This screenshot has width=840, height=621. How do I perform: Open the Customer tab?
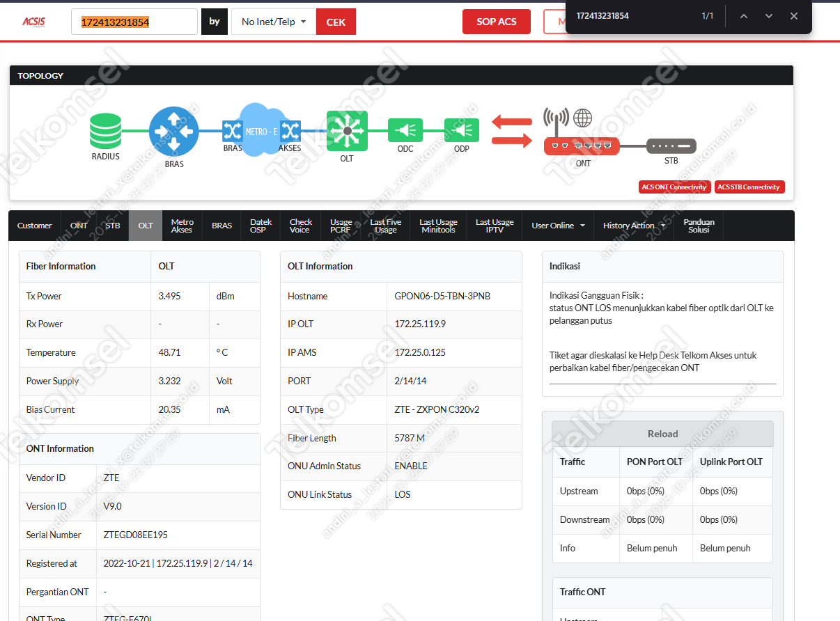click(35, 226)
